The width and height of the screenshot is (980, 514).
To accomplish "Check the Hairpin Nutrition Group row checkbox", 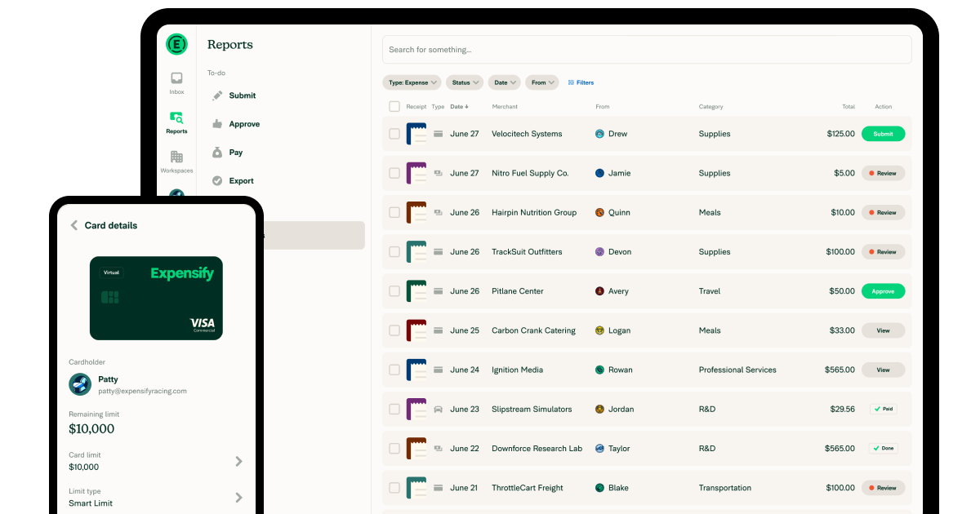I will coord(394,212).
